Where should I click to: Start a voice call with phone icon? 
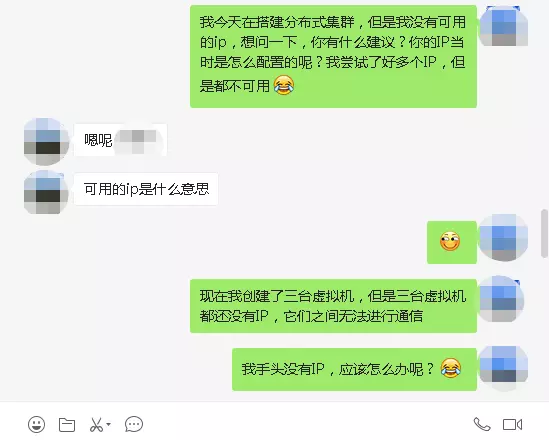point(482,424)
